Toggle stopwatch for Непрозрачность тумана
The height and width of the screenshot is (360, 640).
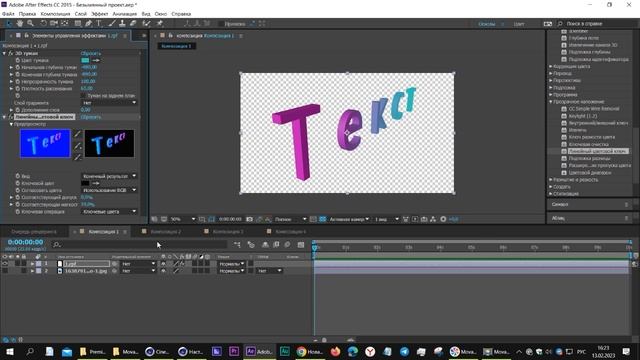18,82
